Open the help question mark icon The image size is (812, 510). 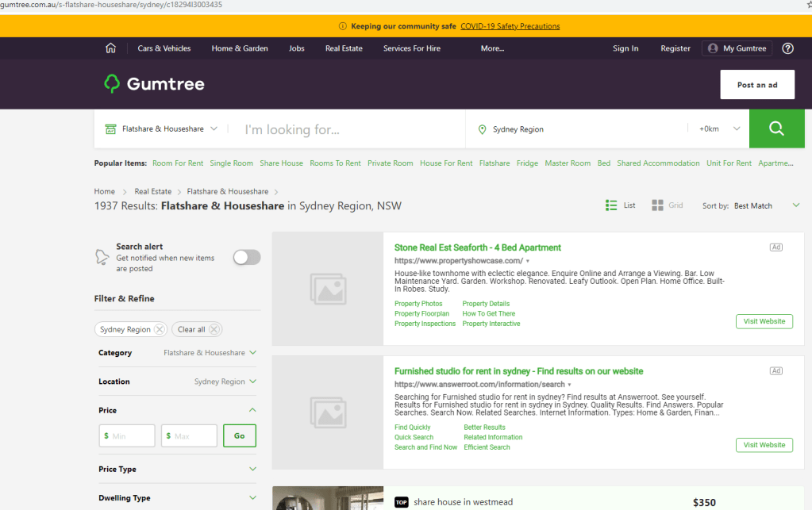[787, 48]
